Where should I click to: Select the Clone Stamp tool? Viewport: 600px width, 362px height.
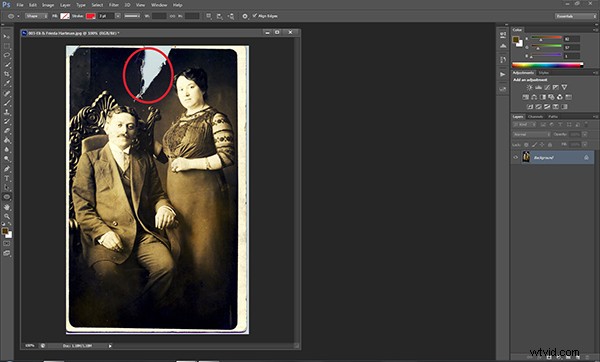coord(7,112)
